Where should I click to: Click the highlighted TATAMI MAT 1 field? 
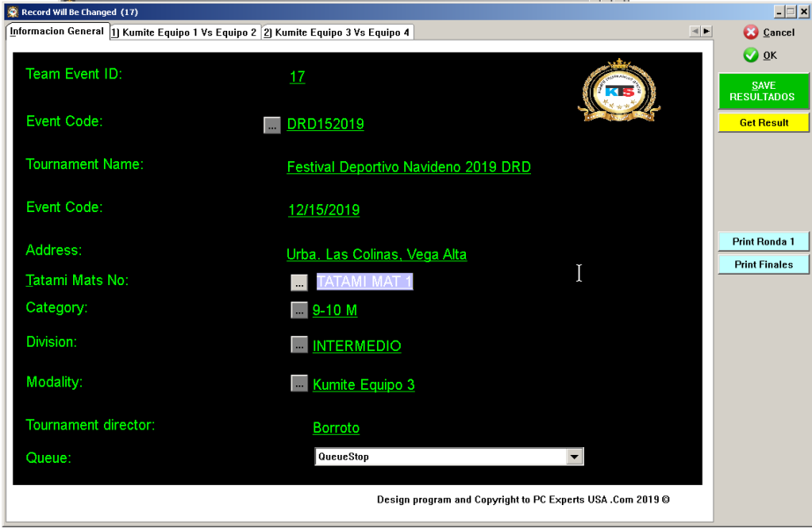[x=365, y=282]
